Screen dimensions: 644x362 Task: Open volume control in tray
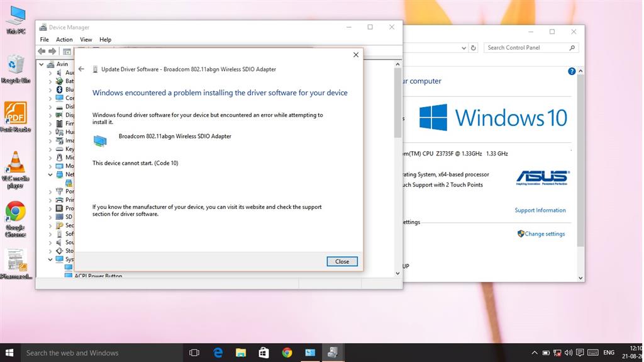tap(568, 353)
